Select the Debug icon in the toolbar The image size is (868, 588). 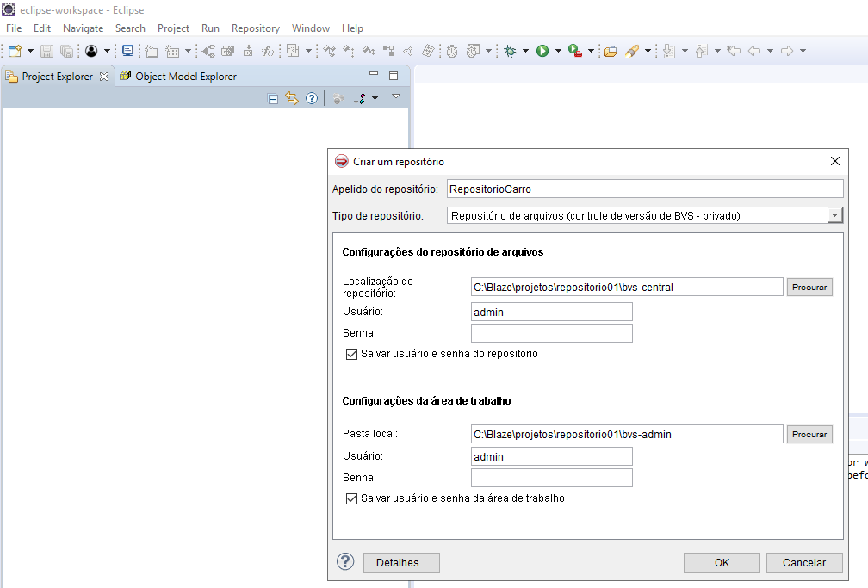(511, 50)
